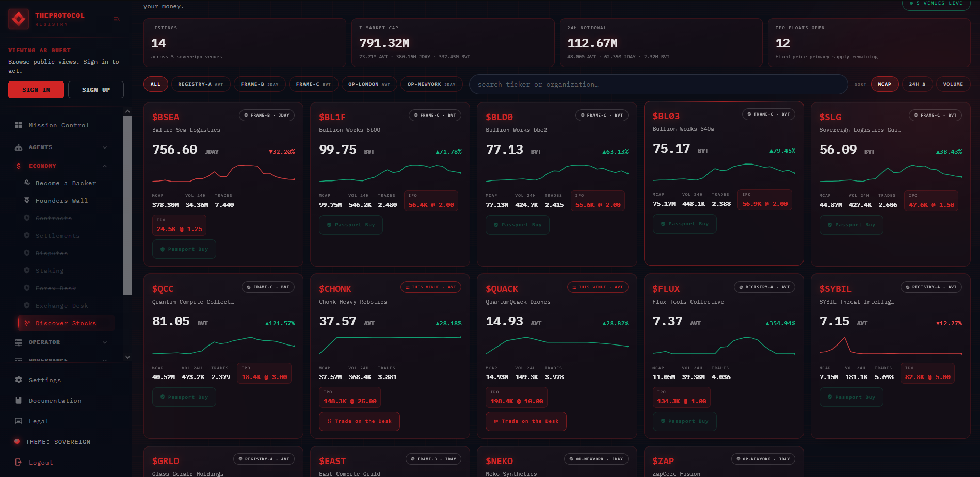Screen dimensions: 980x477
Task: Open Become a Backer page
Action: point(66,183)
